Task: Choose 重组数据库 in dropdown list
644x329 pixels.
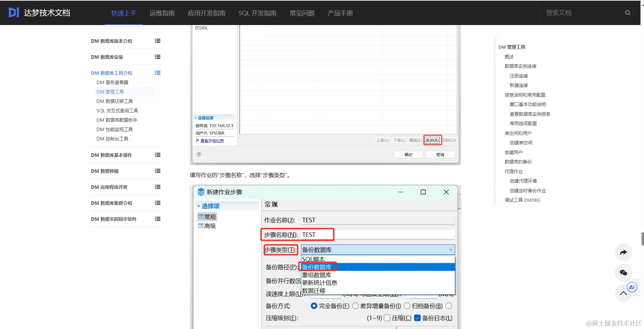Action: [x=378, y=275]
